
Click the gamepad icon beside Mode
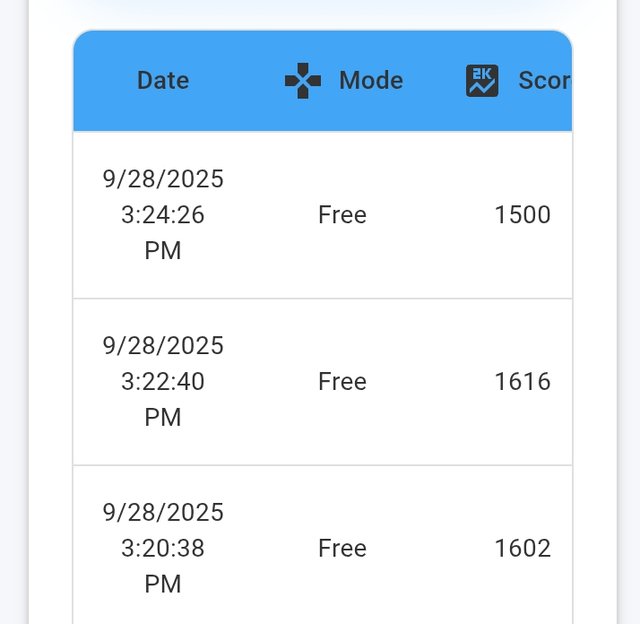click(x=302, y=81)
